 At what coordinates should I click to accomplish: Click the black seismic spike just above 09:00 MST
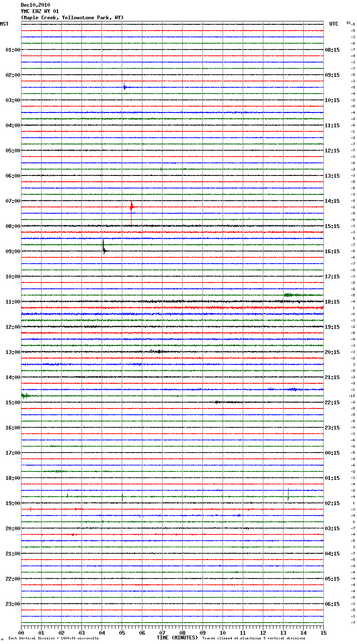coord(104,247)
